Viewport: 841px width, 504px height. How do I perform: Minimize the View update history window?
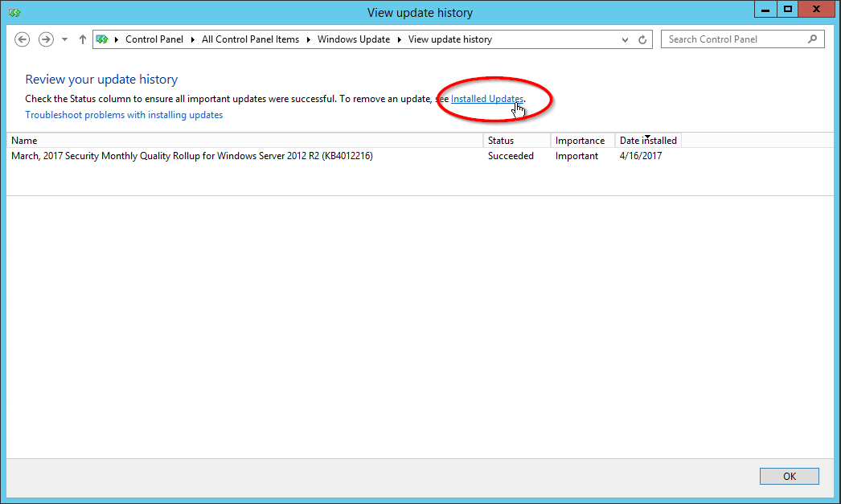point(765,10)
